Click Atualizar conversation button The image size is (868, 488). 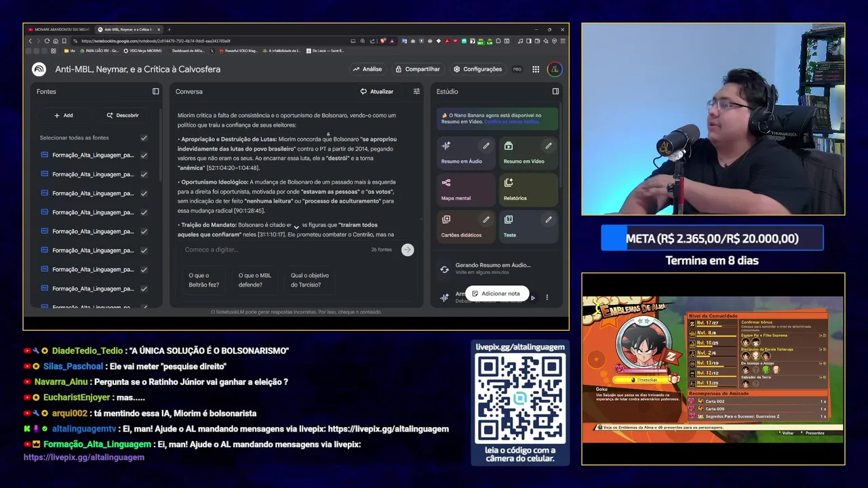click(x=376, y=91)
